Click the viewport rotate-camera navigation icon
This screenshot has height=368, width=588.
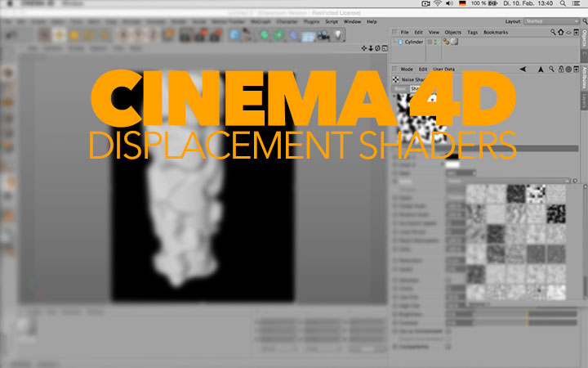coord(377,48)
